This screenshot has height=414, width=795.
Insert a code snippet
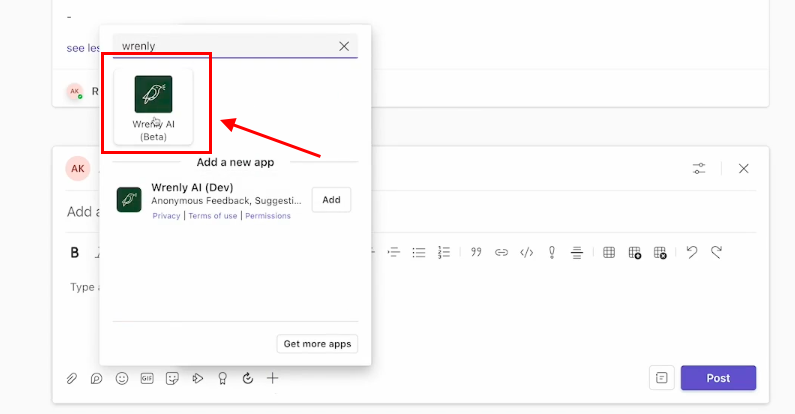tap(526, 252)
